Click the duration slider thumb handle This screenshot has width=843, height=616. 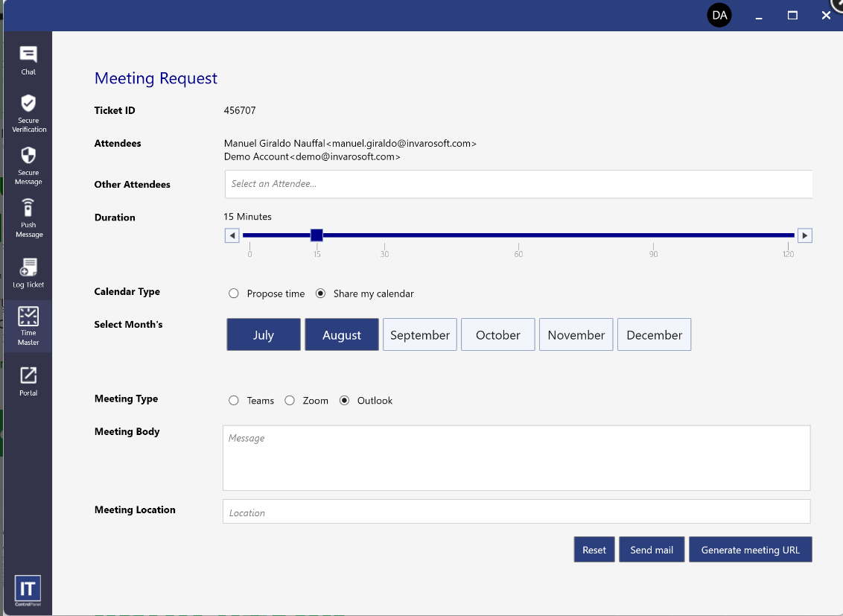click(x=316, y=235)
